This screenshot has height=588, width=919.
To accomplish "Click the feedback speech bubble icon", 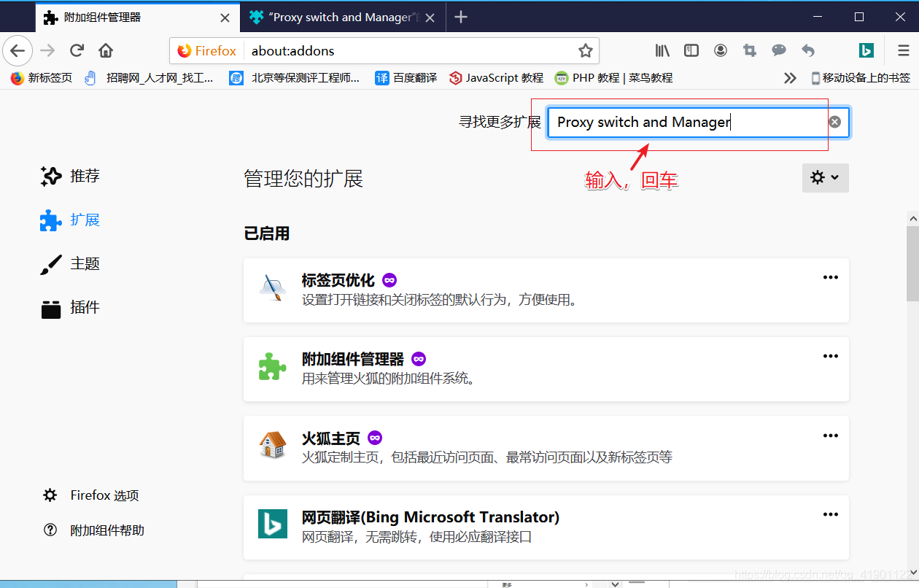I will (x=779, y=50).
